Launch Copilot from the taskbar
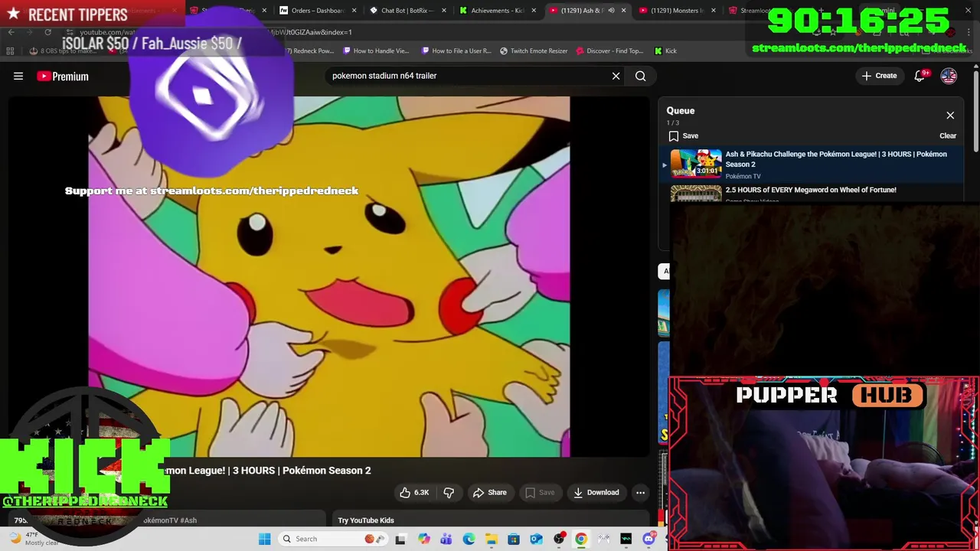980x551 pixels. 423,539
